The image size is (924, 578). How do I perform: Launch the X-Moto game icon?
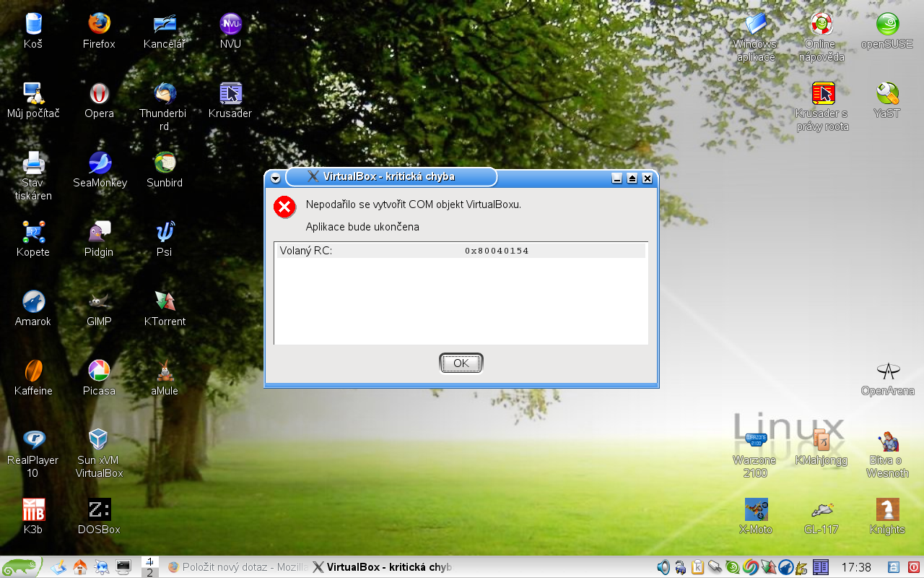(756, 517)
